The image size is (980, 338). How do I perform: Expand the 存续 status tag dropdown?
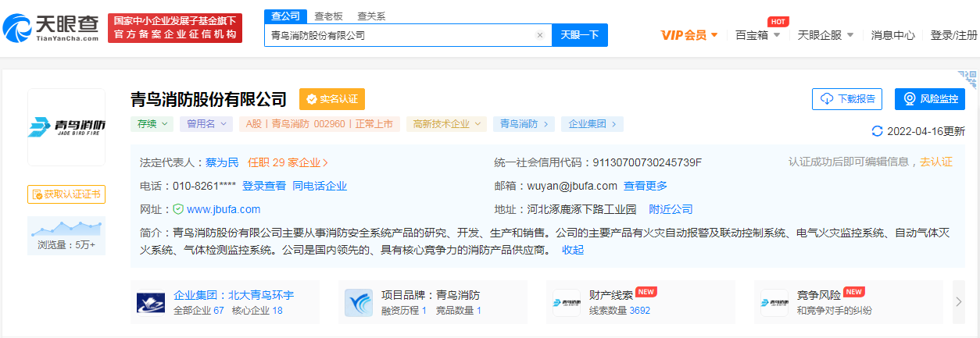pyautogui.click(x=152, y=123)
